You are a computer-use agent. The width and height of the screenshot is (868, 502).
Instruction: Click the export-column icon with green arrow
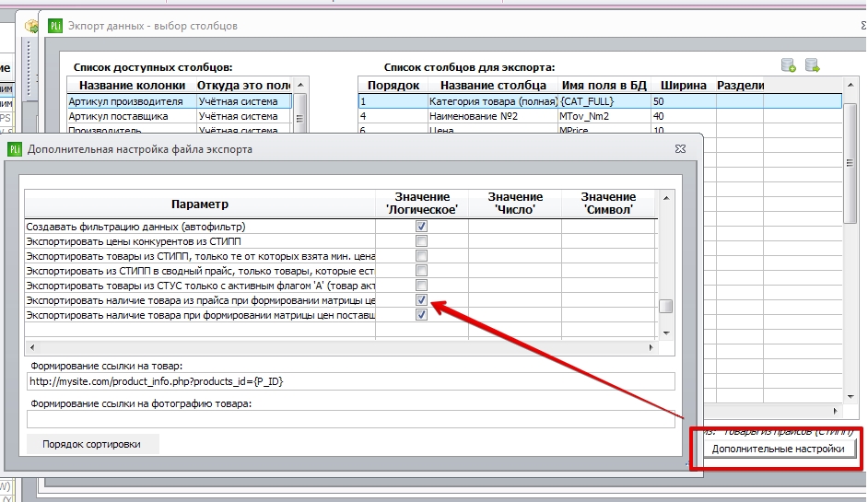[x=812, y=65]
